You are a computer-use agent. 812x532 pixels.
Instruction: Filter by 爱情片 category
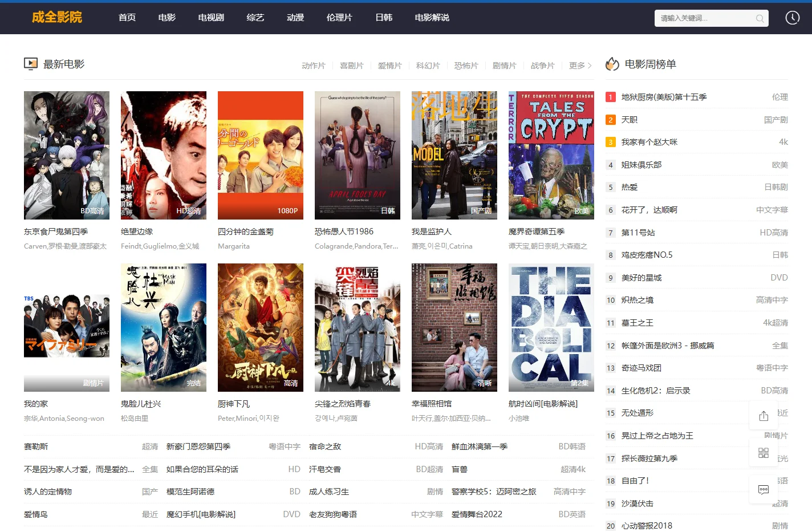pos(390,66)
